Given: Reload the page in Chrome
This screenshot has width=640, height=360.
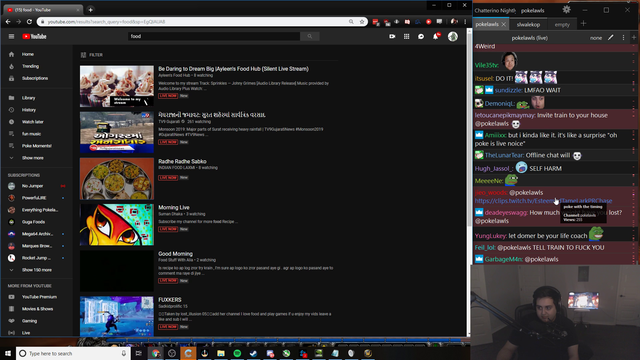Looking at the screenshot, I should click(x=29, y=22).
